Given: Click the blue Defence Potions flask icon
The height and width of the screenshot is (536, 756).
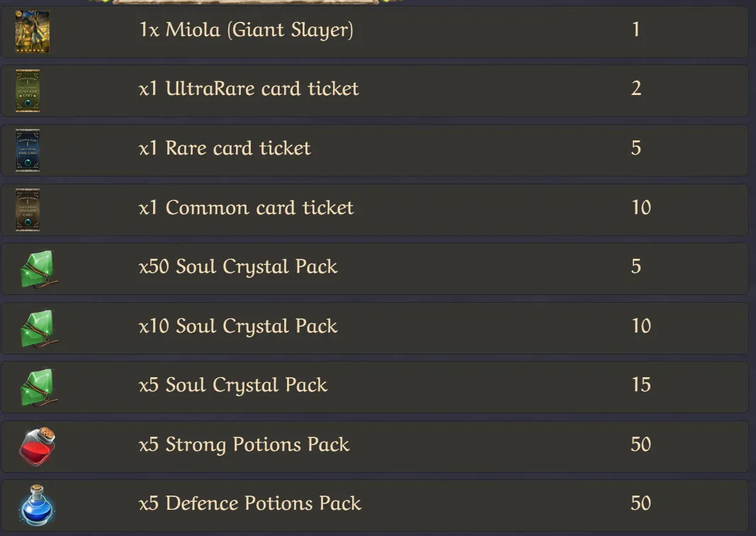Looking at the screenshot, I should pyautogui.click(x=37, y=505).
